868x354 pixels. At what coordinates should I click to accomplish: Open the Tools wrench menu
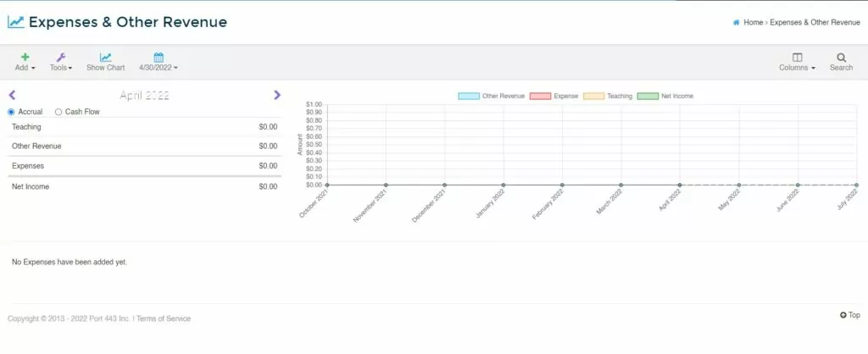(61, 62)
